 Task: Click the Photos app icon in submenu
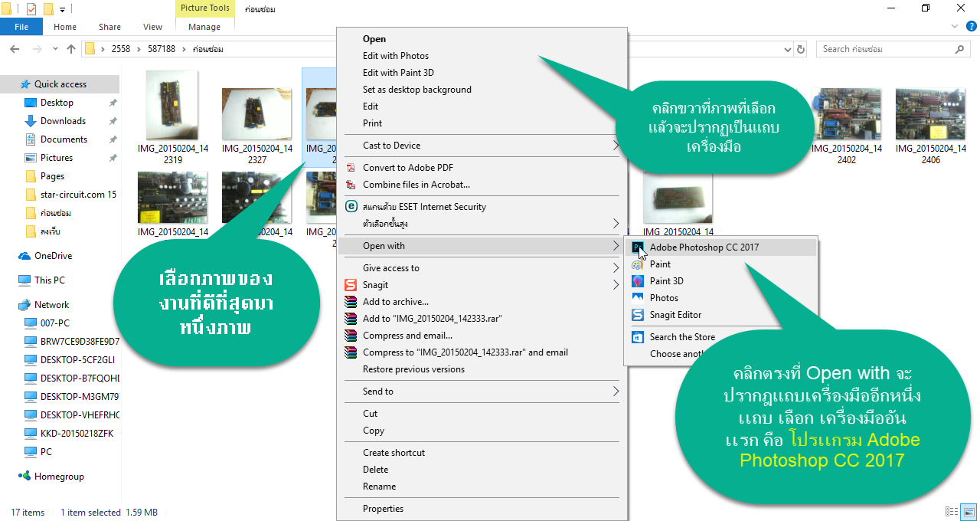(x=637, y=298)
